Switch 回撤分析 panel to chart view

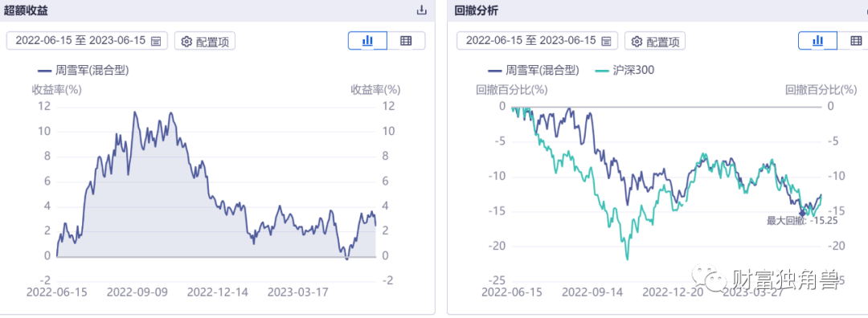(817, 40)
